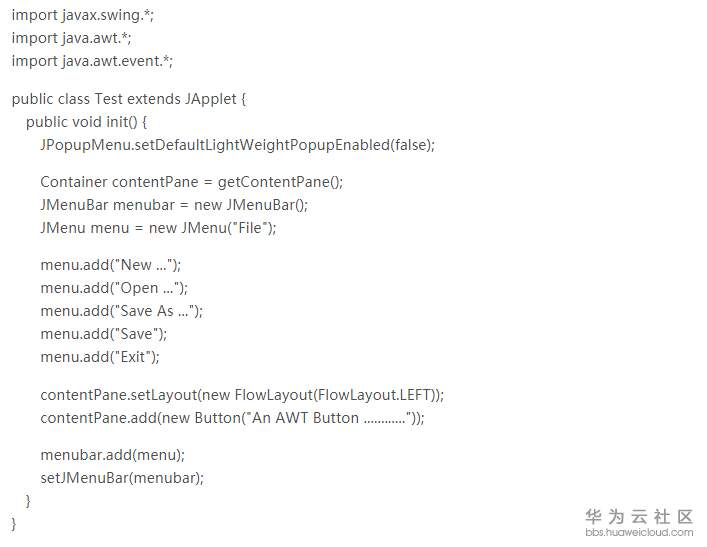Click the JMenu("File") declaration line
Screen dimensions: 707x547
[158, 227]
